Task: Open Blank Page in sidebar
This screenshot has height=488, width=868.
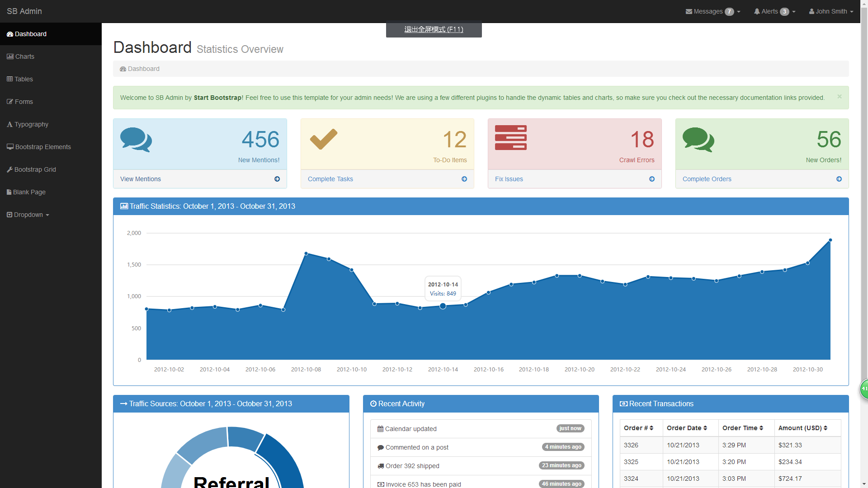Action: pos(51,192)
